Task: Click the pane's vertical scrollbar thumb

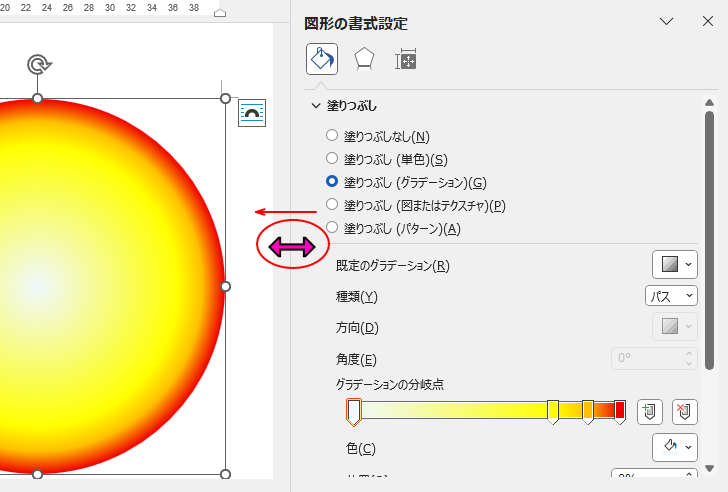Action: (709, 240)
